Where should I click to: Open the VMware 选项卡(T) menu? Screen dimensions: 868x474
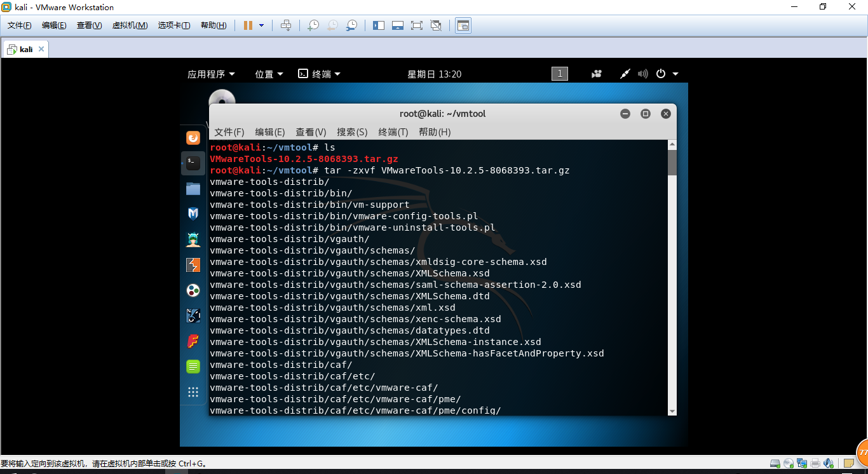coord(174,25)
